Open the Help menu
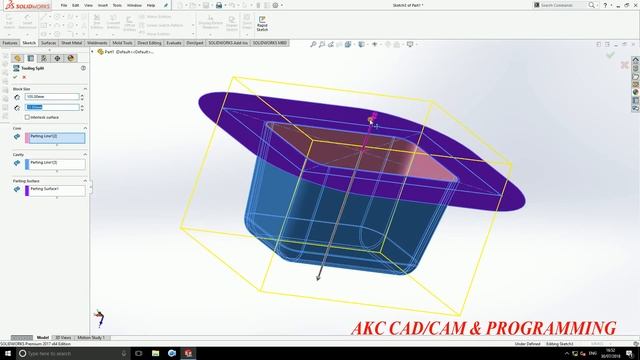Screen dimensions: 640x360 click(151, 5)
